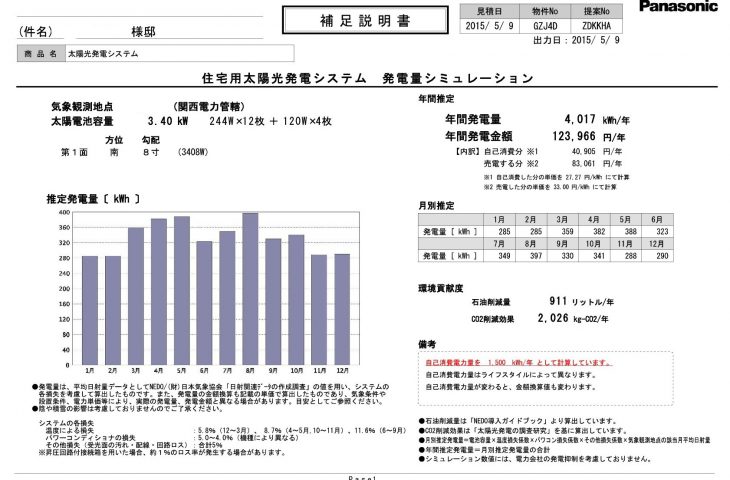730x480 pixels.
Task: Click the Panasonic logo
Action: pyautogui.click(x=678, y=7)
